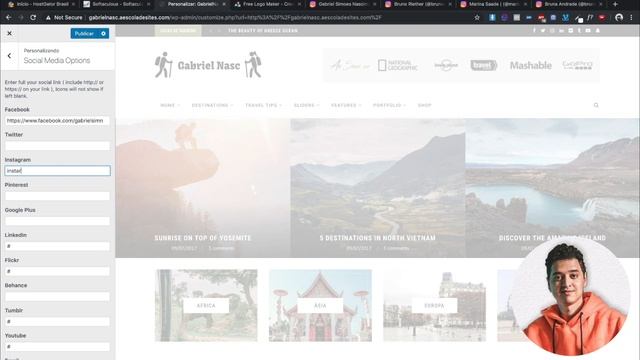Click the Twitter link input field

click(x=57, y=146)
